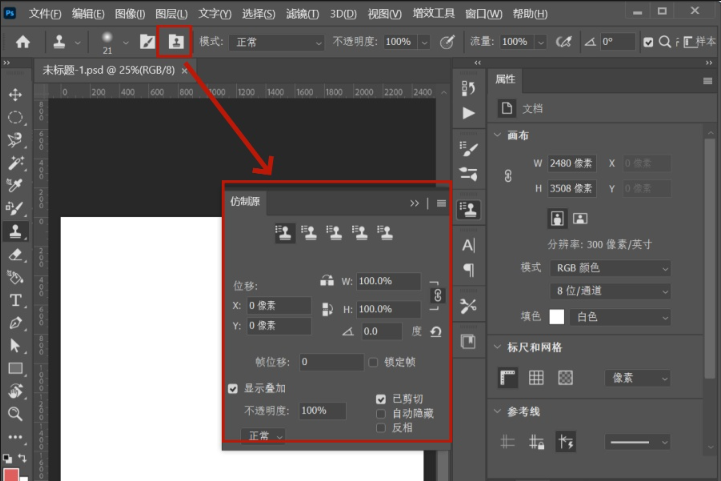The image size is (721, 481).
Task: Open the 图层(L) menu
Action: (171, 14)
